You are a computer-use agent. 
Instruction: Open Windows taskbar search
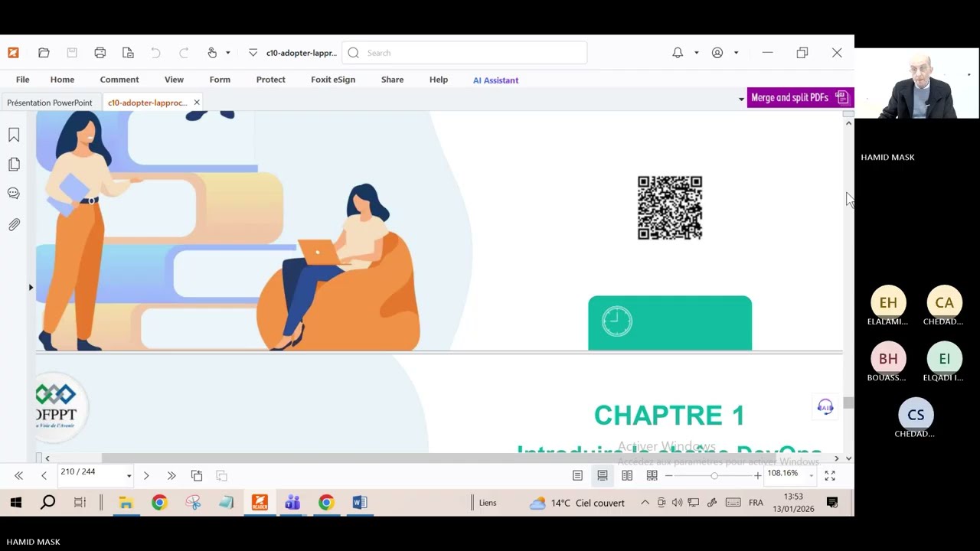(47, 503)
